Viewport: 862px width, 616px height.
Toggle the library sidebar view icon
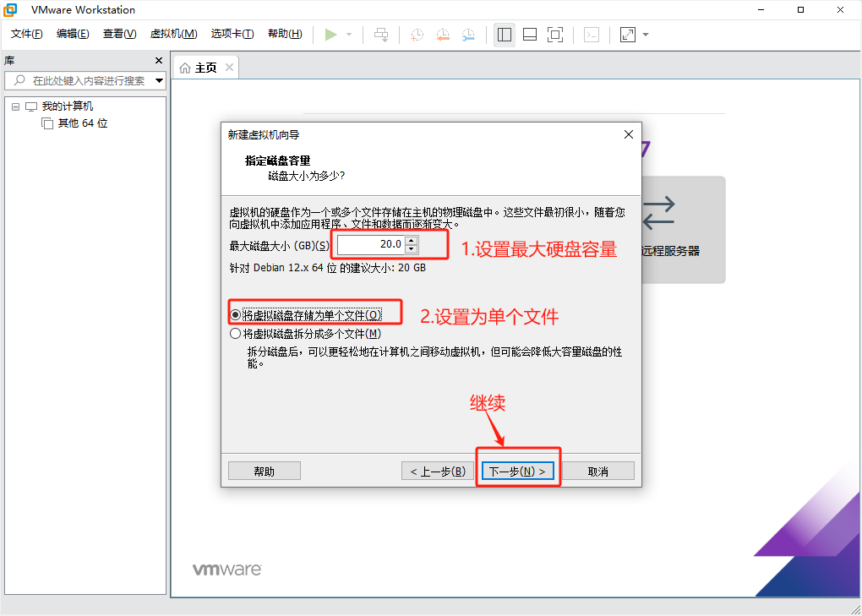point(505,35)
